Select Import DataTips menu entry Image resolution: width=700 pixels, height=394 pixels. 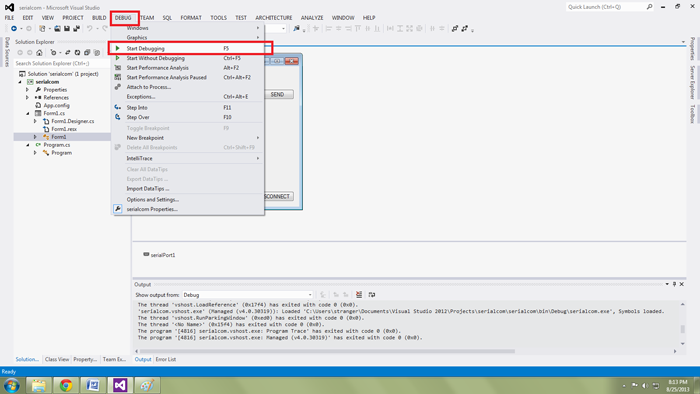[x=188, y=189]
